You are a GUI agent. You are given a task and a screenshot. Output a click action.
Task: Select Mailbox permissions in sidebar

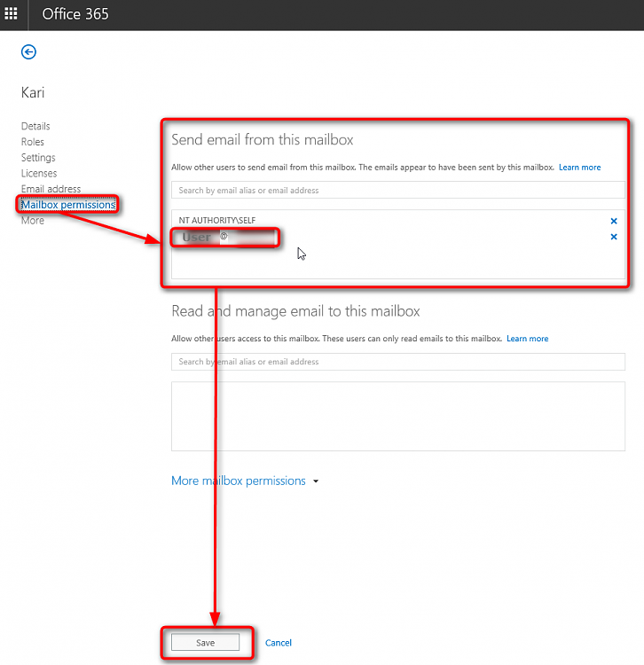click(68, 205)
